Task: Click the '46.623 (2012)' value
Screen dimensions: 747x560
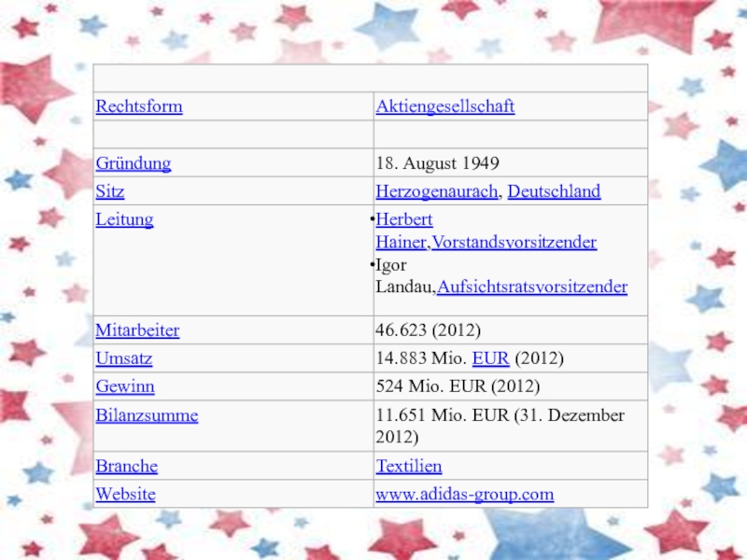Action: coord(428,330)
